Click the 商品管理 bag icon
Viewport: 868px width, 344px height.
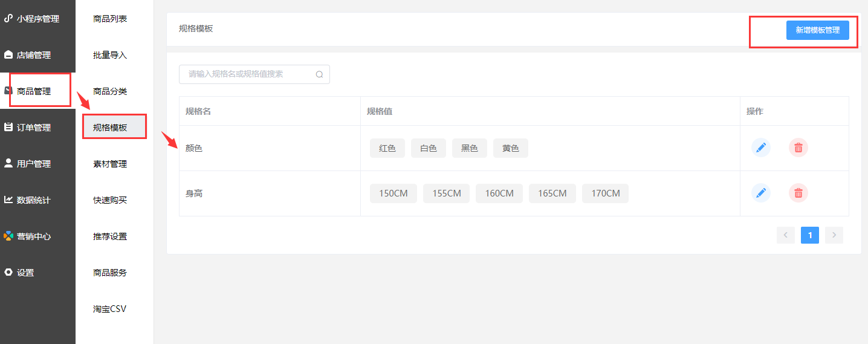[x=8, y=91]
